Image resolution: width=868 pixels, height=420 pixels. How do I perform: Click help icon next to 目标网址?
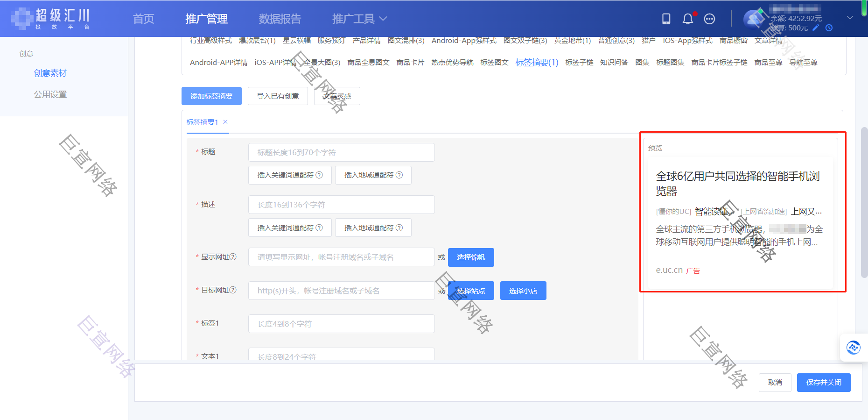click(x=233, y=290)
